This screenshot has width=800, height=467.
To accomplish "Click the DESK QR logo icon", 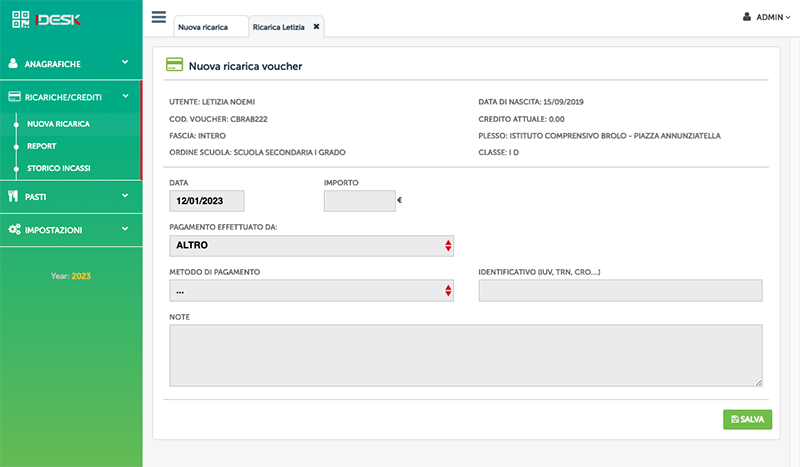I will (21, 19).
